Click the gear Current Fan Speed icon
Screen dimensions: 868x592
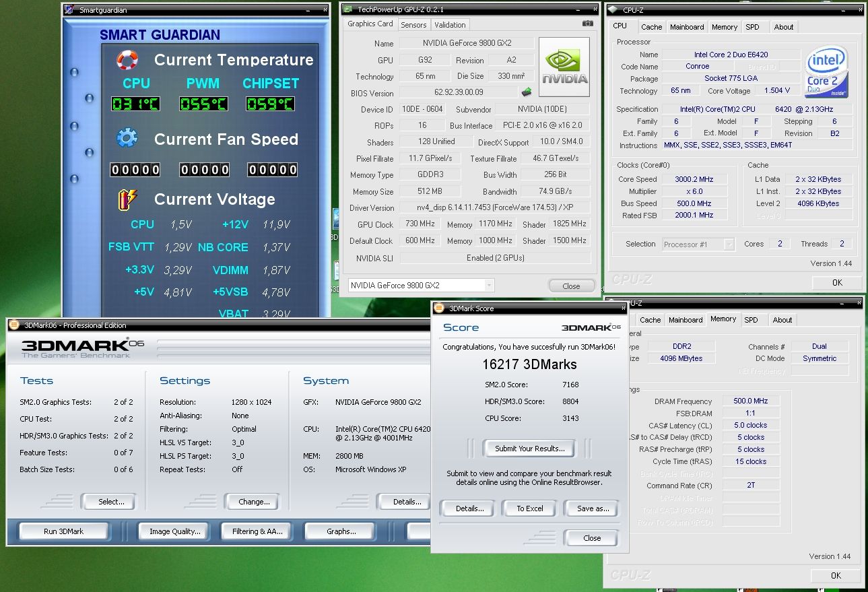127,139
